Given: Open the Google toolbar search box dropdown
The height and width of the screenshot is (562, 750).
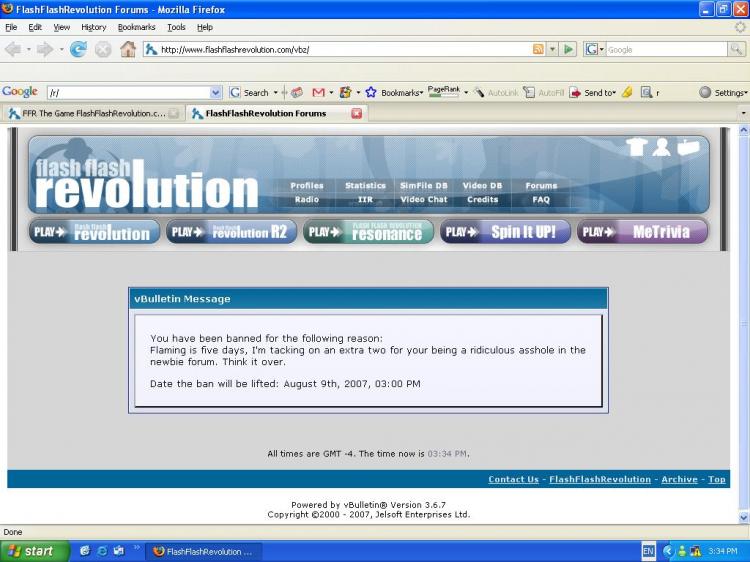Looking at the screenshot, I should point(216,92).
